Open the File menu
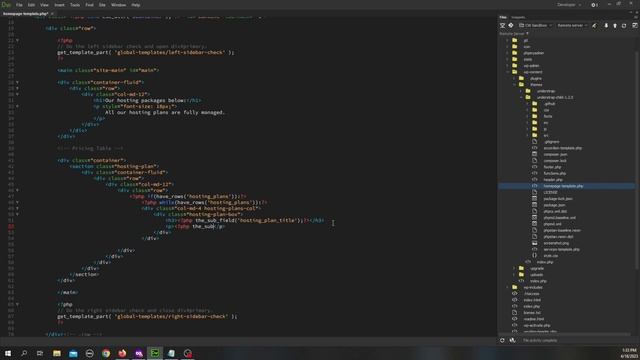The image size is (640, 360). tap(19, 5)
